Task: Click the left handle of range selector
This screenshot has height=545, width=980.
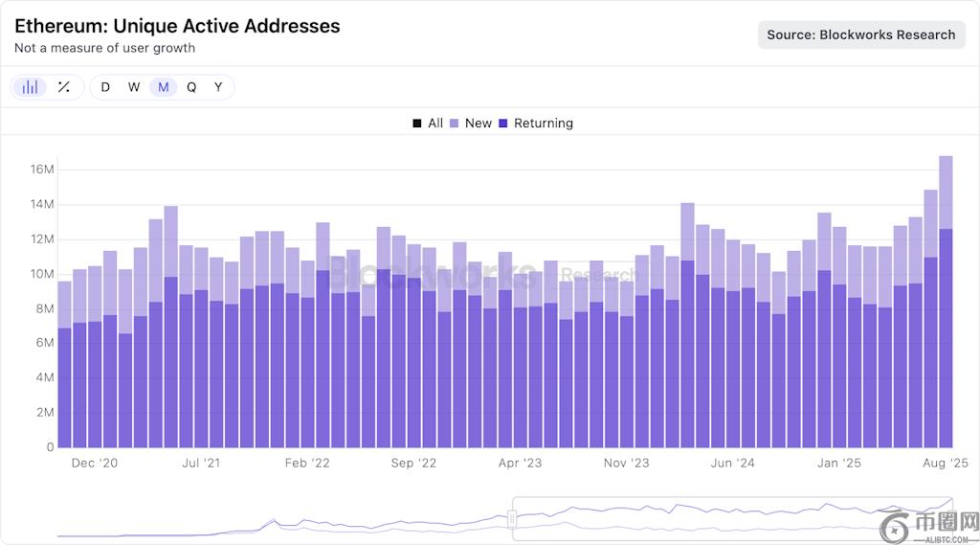Action: pyautogui.click(x=512, y=518)
